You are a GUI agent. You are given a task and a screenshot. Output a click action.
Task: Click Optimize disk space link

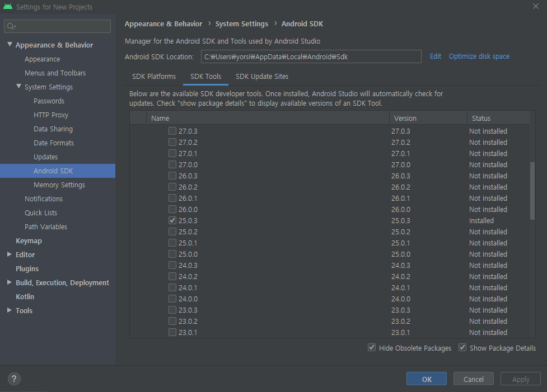coord(479,56)
